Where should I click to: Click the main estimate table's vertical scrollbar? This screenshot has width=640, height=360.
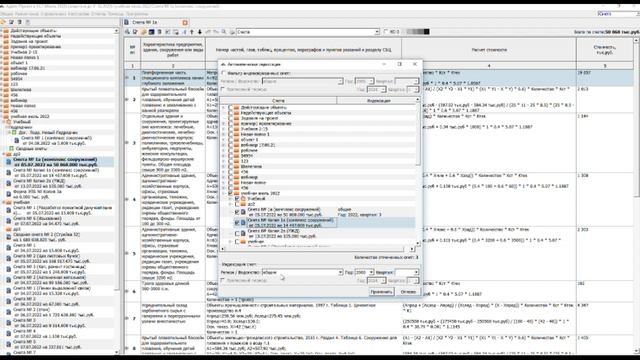pos(636,196)
